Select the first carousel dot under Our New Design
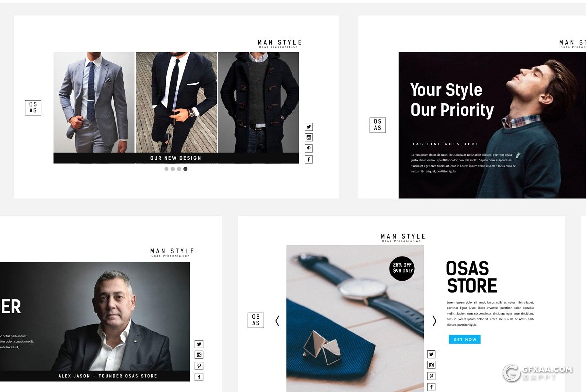Viewport: 588px width, 392px height. [167, 169]
